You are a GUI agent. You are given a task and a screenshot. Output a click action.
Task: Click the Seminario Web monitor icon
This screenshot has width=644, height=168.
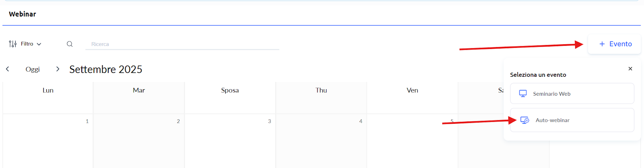(x=523, y=94)
